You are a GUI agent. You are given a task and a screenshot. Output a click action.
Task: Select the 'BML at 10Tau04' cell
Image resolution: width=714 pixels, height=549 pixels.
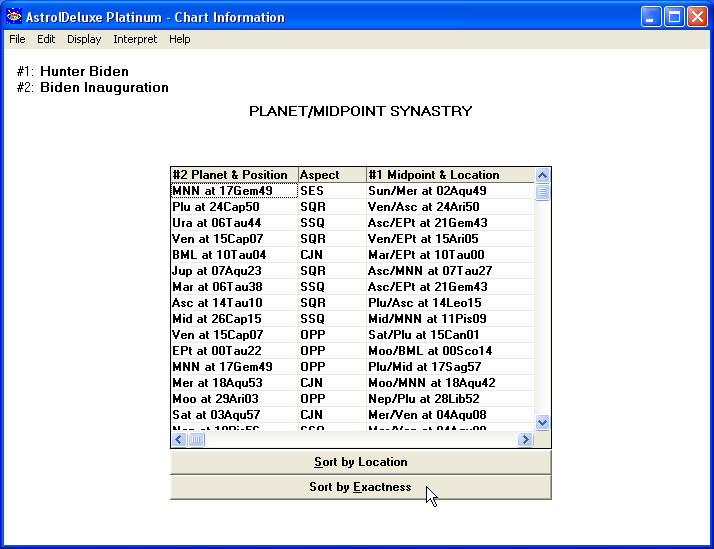[x=235, y=254]
